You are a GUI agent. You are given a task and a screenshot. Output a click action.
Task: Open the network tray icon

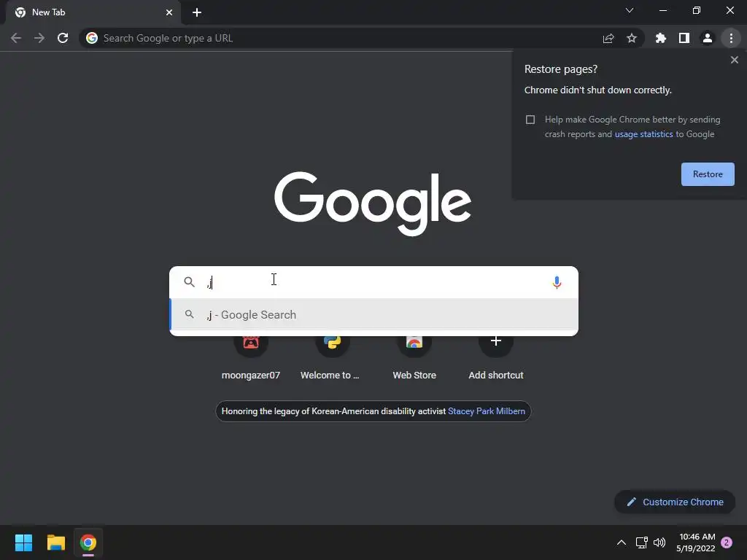pos(642,542)
